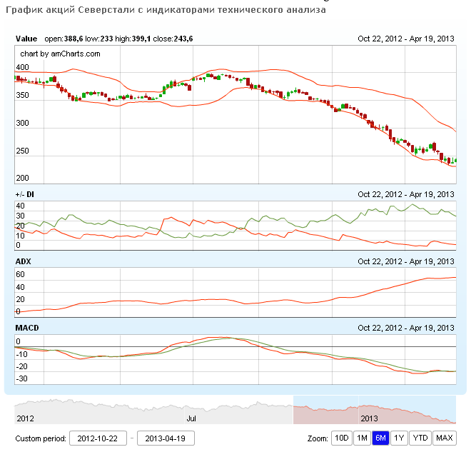Click the 'low:233' value
Viewport: 476px width, 452px height.
(98, 39)
